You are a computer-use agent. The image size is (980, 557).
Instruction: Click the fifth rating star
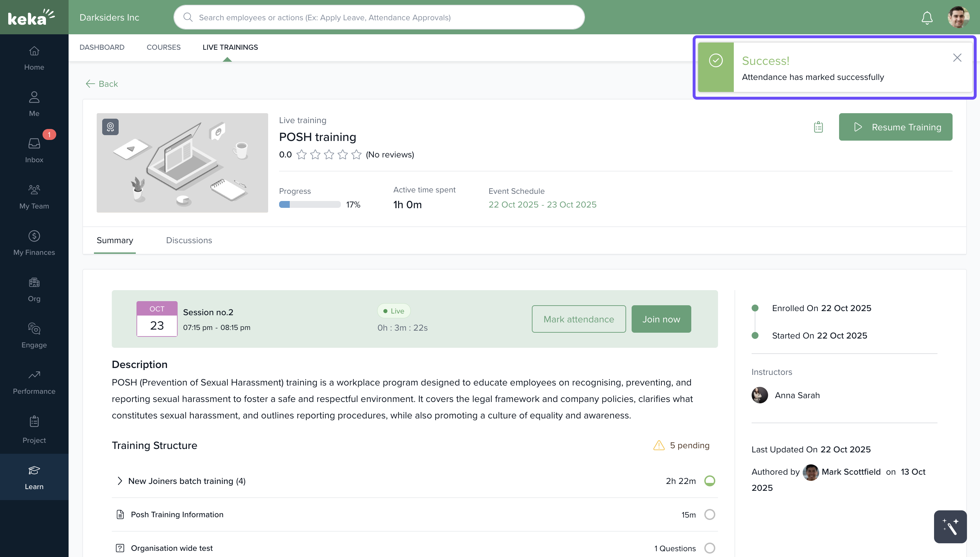[356, 155]
